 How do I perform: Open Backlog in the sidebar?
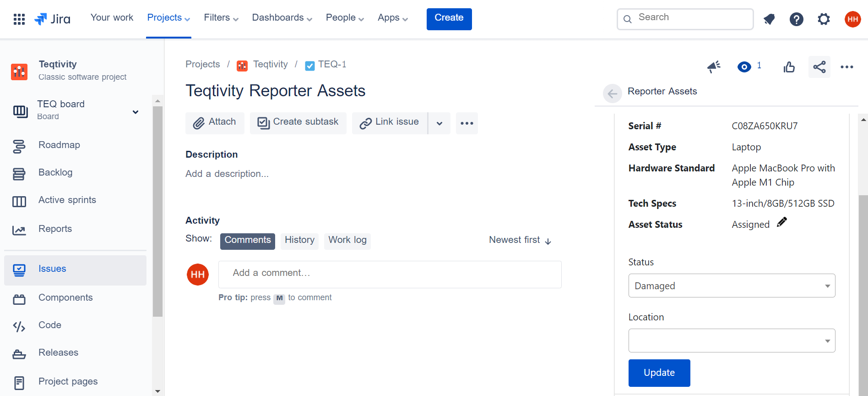pos(76,173)
